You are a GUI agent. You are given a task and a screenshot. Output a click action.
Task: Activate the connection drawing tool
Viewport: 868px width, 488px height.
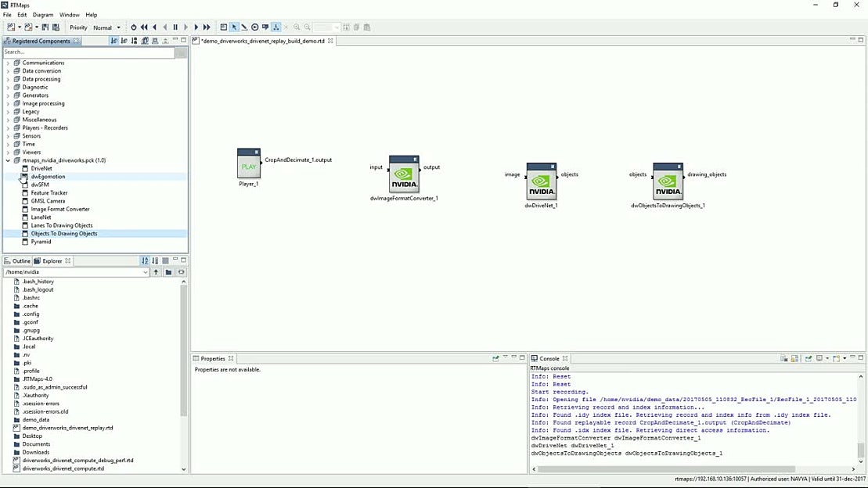[243, 27]
